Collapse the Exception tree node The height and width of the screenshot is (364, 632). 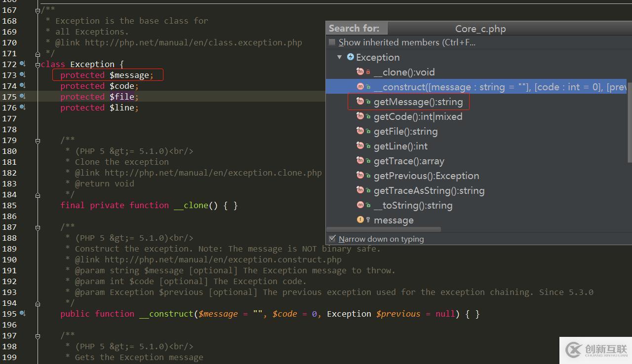coord(340,57)
